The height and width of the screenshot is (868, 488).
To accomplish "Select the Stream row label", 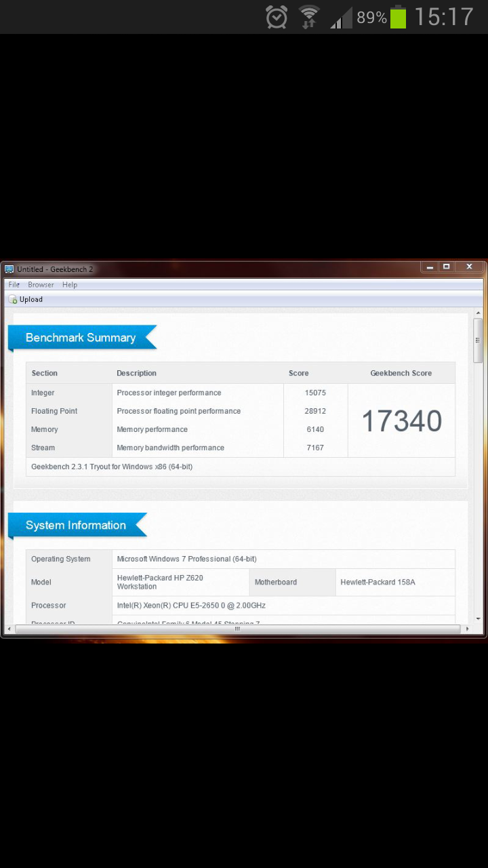I will pyautogui.click(x=43, y=448).
